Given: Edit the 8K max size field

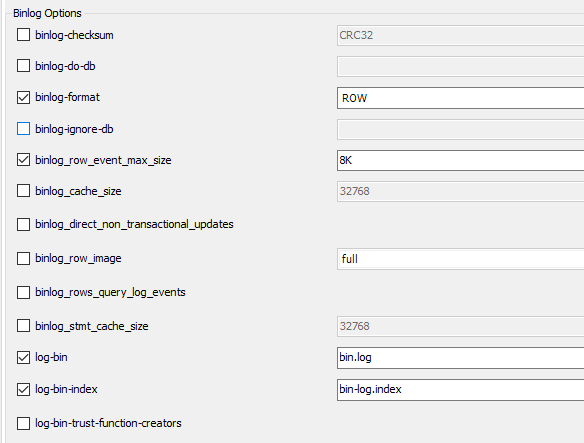Looking at the screenshot, I should pos(460,160).
